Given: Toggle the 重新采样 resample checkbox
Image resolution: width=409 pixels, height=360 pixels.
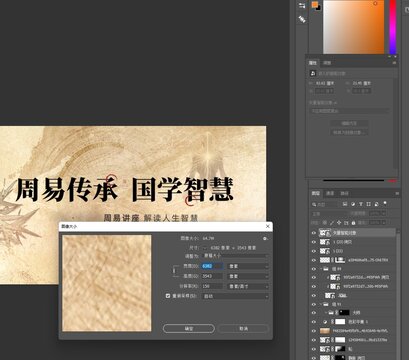Looking at the screenshot, I should pos(168,296).
